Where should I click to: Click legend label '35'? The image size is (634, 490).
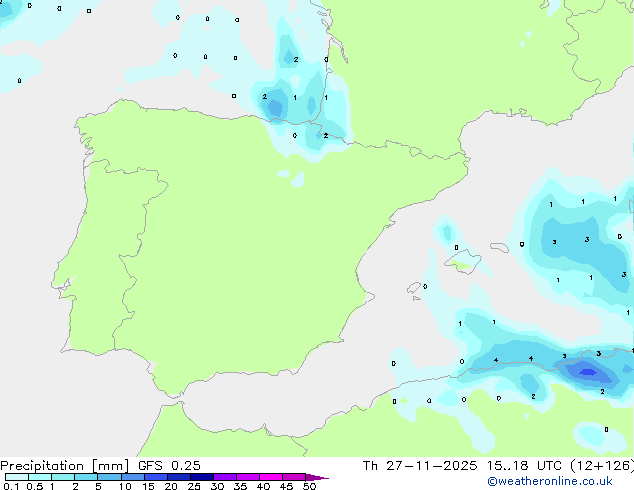(240, 486)
